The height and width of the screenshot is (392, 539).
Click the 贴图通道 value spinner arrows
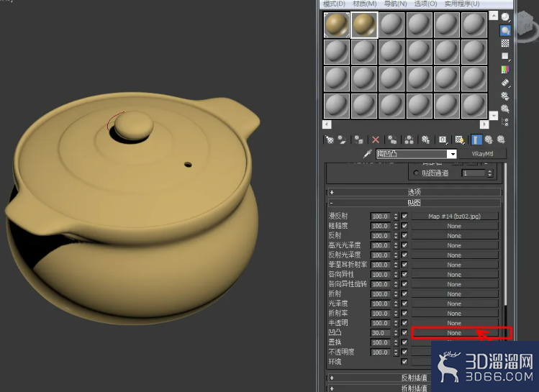coord(490,173)
